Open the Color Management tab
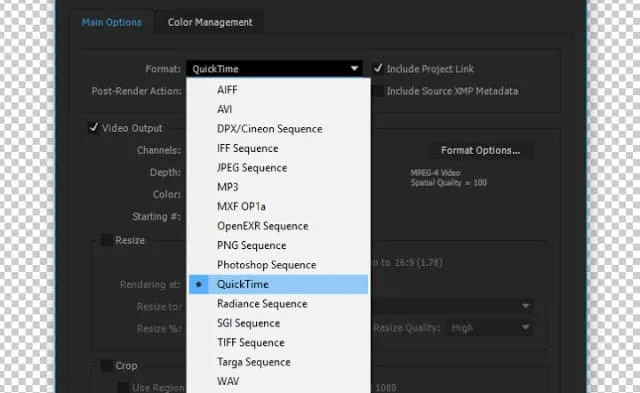Image resolution: width=640 pixels, height=393 pixels. [210, 22]
